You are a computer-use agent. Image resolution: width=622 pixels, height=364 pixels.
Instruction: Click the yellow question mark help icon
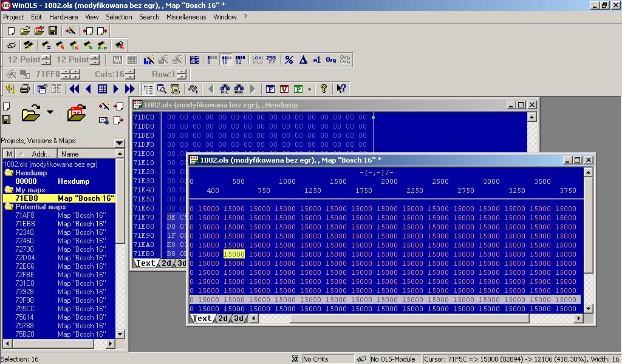click(x=324, y=89)
